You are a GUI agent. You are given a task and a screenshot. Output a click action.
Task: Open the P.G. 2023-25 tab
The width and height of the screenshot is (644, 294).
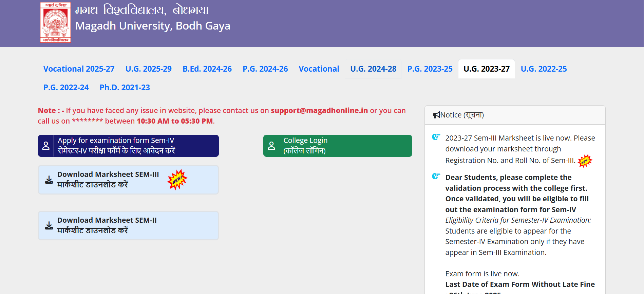tap(430, 69)
